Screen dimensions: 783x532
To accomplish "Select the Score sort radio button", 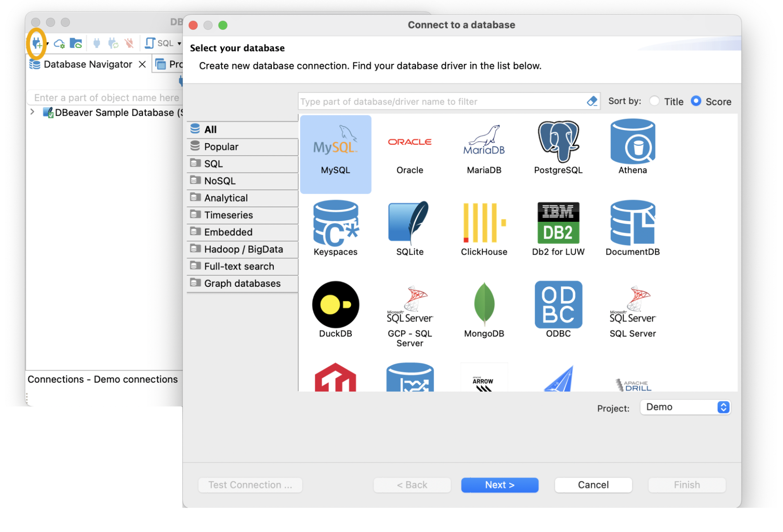I will click(x=696, y=101).
